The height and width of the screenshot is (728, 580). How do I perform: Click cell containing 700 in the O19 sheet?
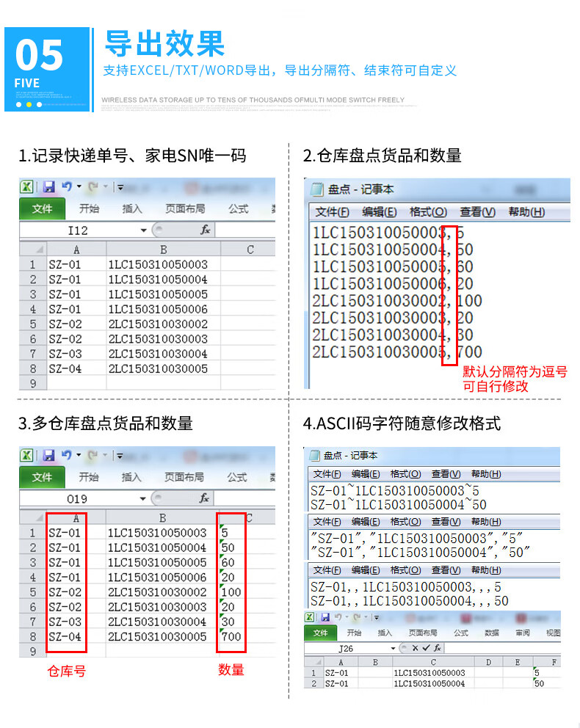tap(231, 637)
